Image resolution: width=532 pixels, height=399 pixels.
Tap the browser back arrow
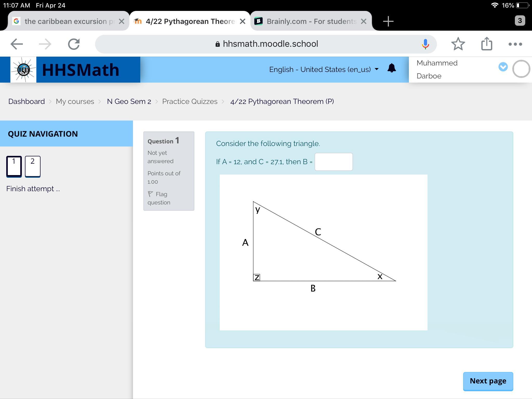(17, 44)
